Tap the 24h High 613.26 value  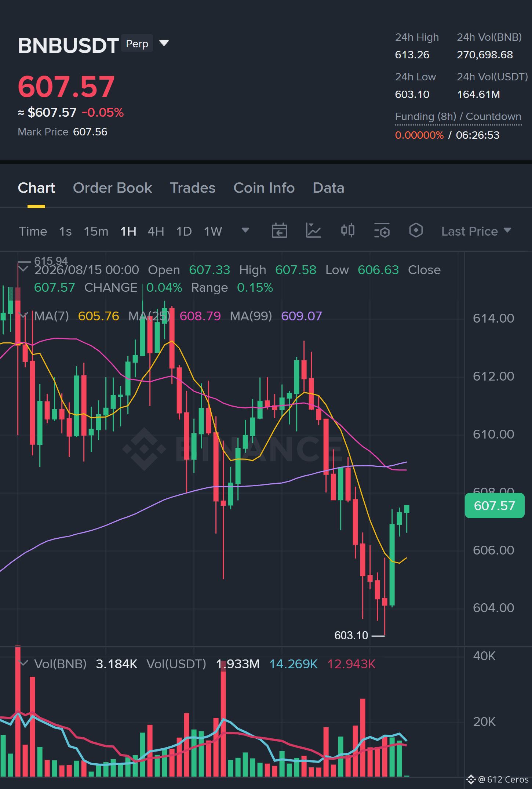(x=412, y=55)
